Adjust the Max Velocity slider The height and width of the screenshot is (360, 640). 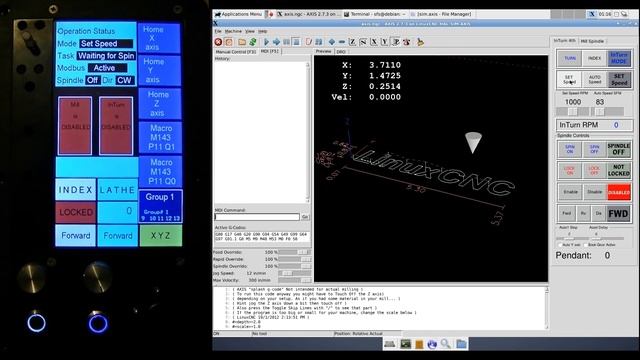pos(295,280)
